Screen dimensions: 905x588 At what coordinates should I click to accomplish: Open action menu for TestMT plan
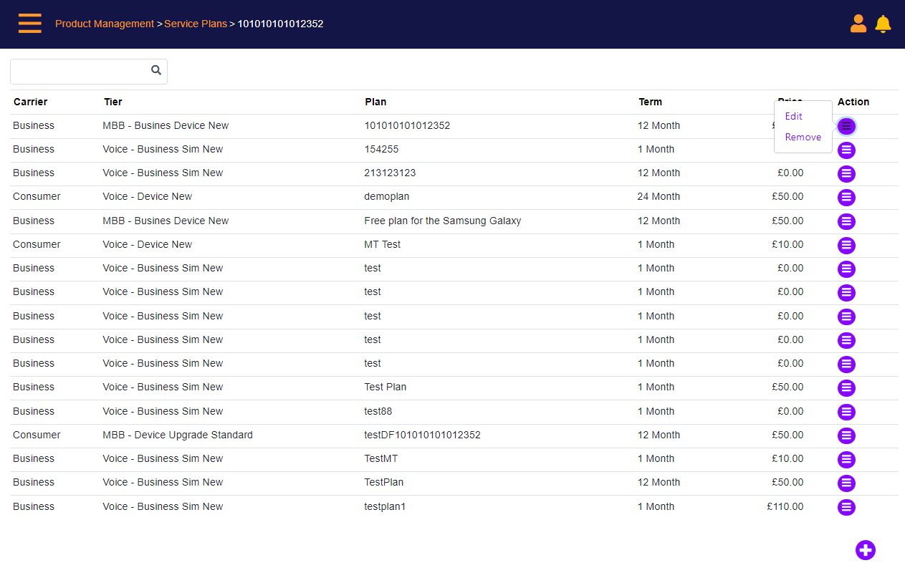pyautogui.click(x=846, y=460)
